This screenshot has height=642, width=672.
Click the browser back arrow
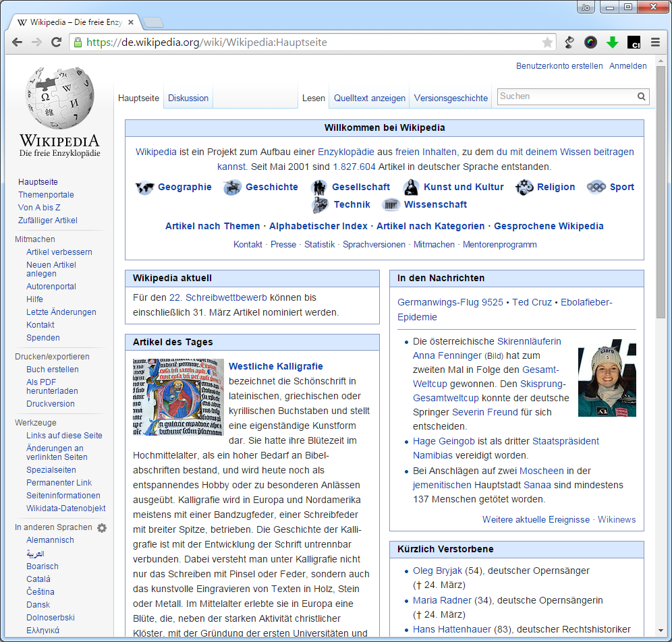17,42
